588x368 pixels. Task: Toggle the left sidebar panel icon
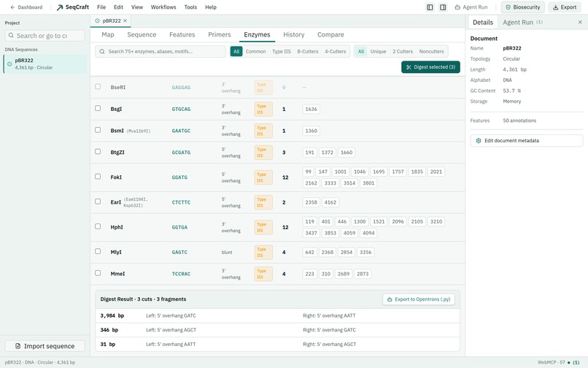click(430, 7)
